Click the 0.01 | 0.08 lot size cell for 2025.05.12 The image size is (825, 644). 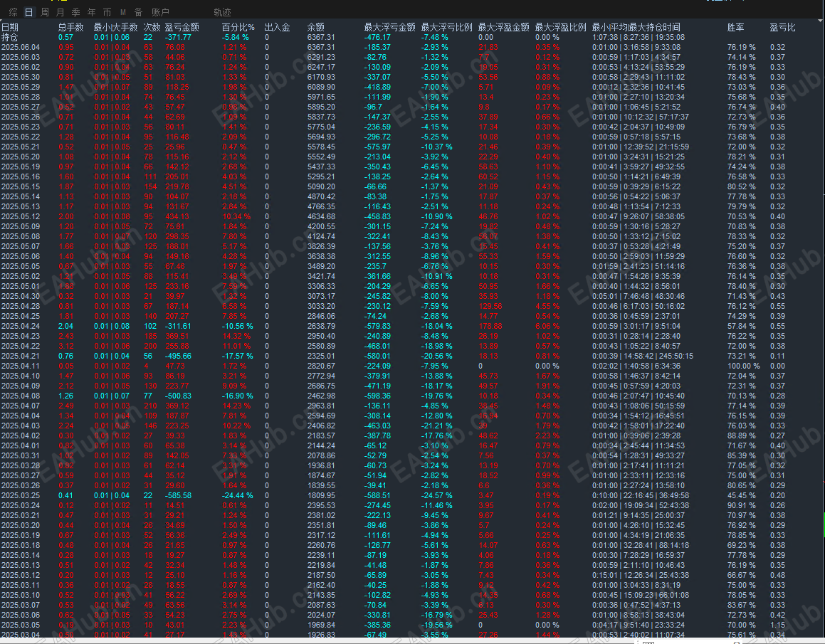point(112,217)
